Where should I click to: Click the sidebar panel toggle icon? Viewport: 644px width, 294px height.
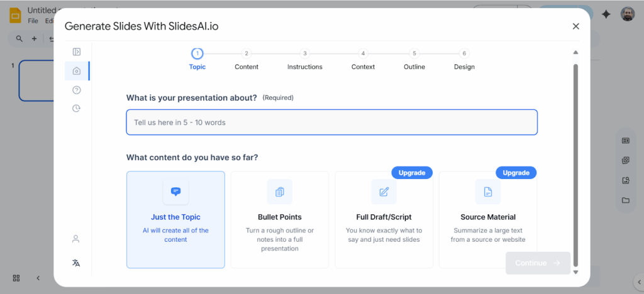click(x=76, y=52)
